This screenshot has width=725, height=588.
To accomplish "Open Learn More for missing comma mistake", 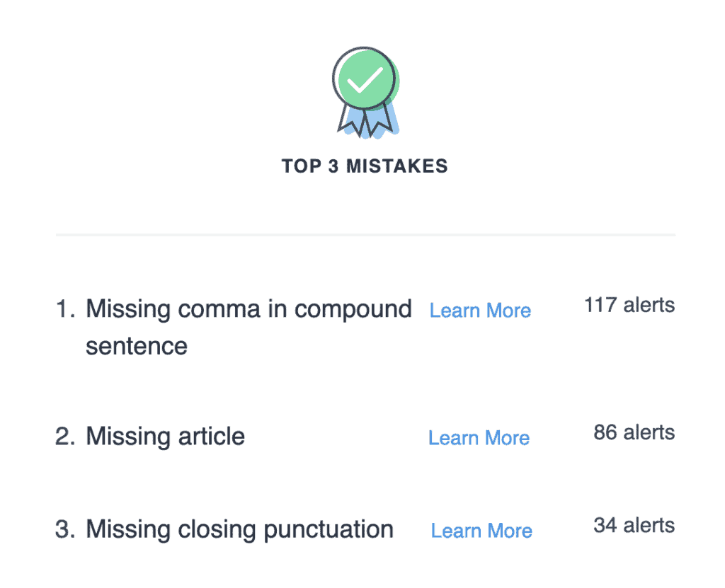I will [x=480, y=310].
